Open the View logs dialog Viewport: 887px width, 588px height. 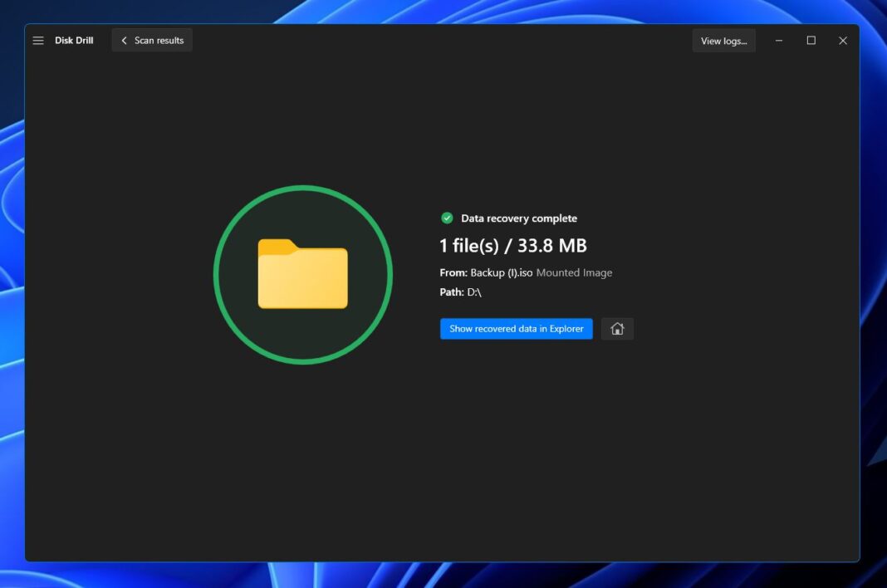coord(723,40)
